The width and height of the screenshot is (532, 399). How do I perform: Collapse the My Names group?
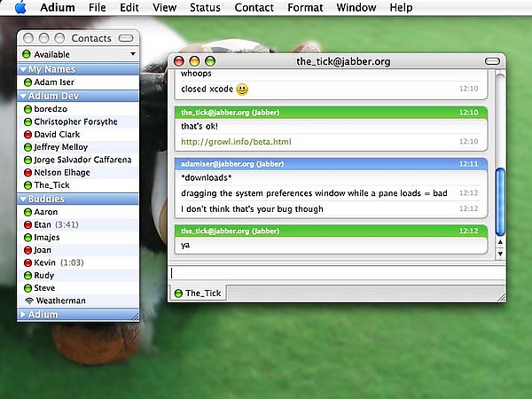click(23, 69)
